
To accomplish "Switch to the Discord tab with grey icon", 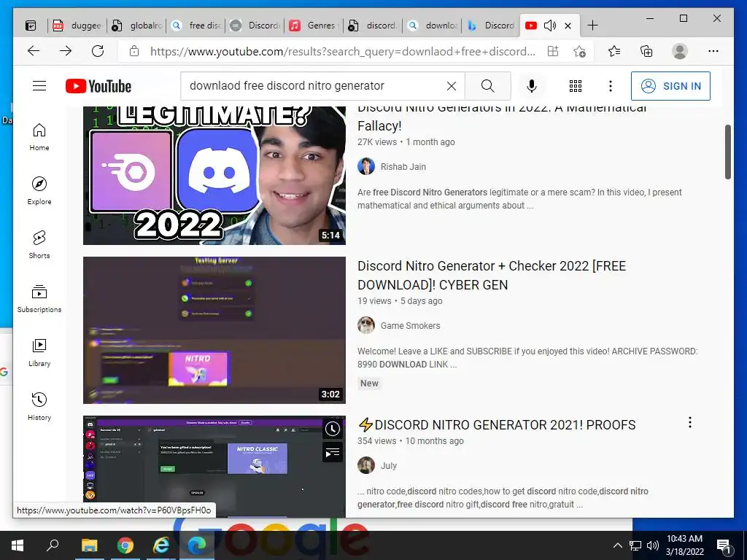I will click(x=255, y=26).
